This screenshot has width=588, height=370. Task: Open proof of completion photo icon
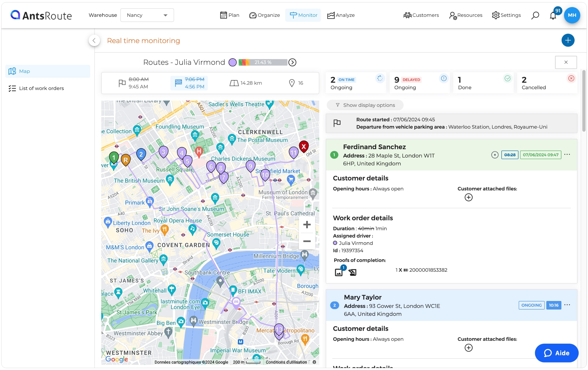pyautogui.click(x=338, y=272)
